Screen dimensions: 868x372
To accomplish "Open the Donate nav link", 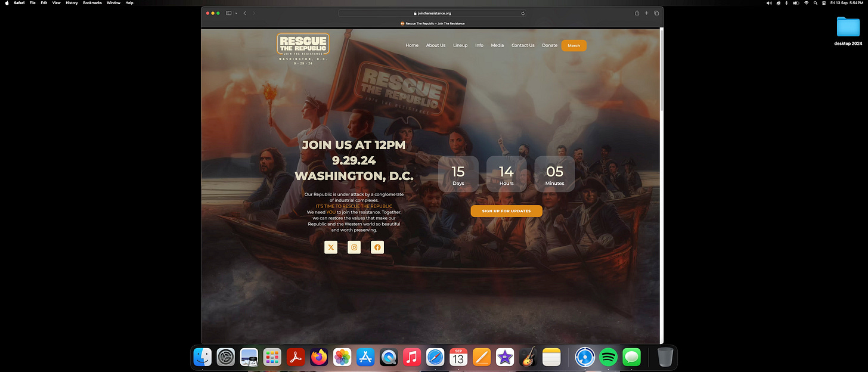I will [550, 45].
